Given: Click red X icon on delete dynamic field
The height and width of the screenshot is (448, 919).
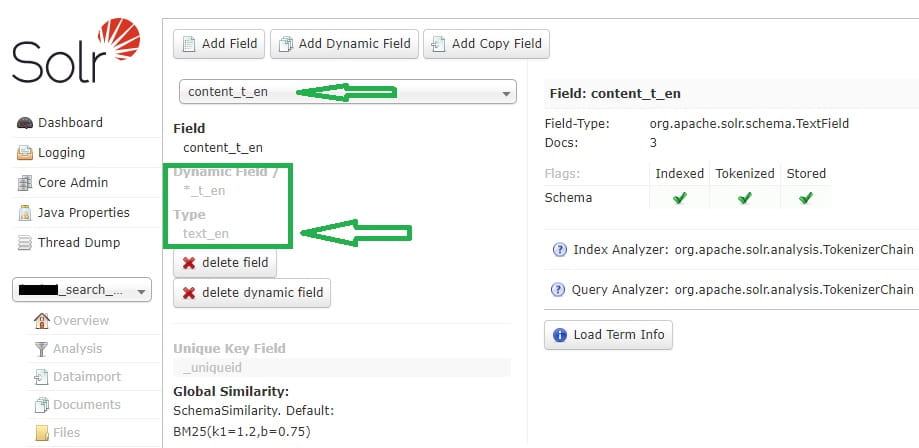Looking at the screenshot, I should point(189,293).
